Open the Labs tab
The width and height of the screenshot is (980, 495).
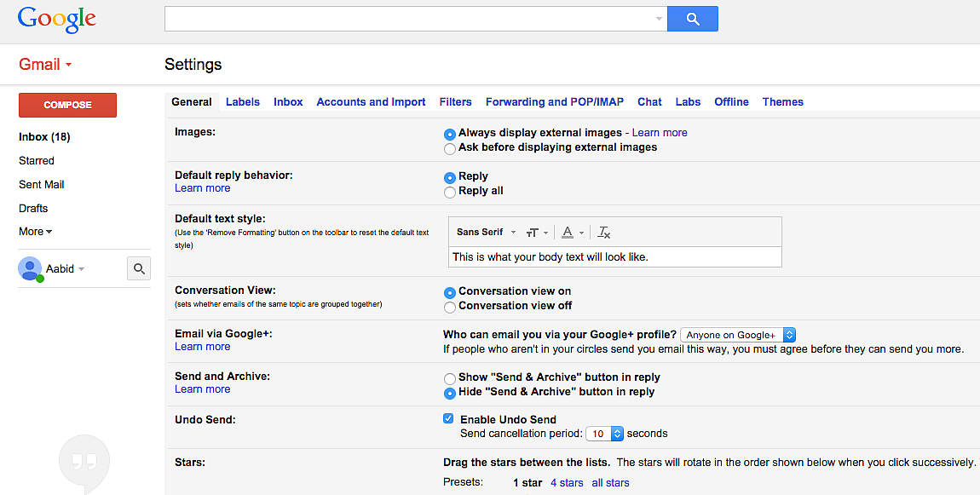[688, 102]
